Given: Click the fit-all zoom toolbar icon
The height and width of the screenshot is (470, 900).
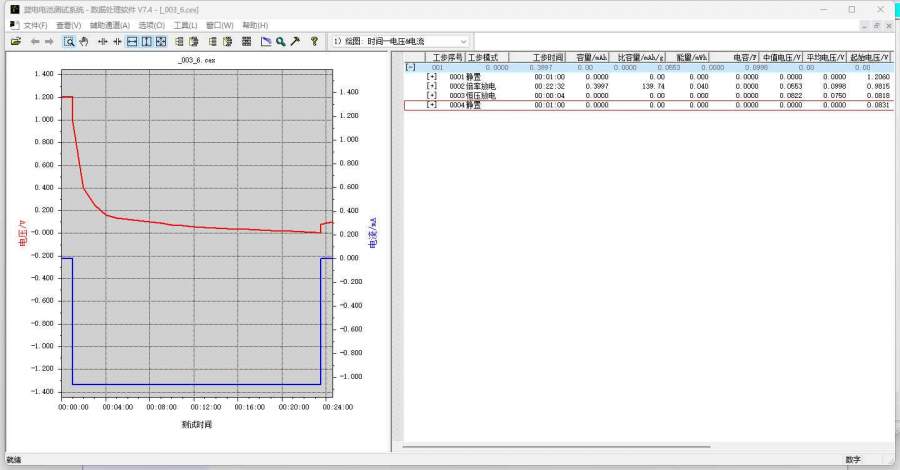Looking at the screenshot, I should (x=161, y=41).
